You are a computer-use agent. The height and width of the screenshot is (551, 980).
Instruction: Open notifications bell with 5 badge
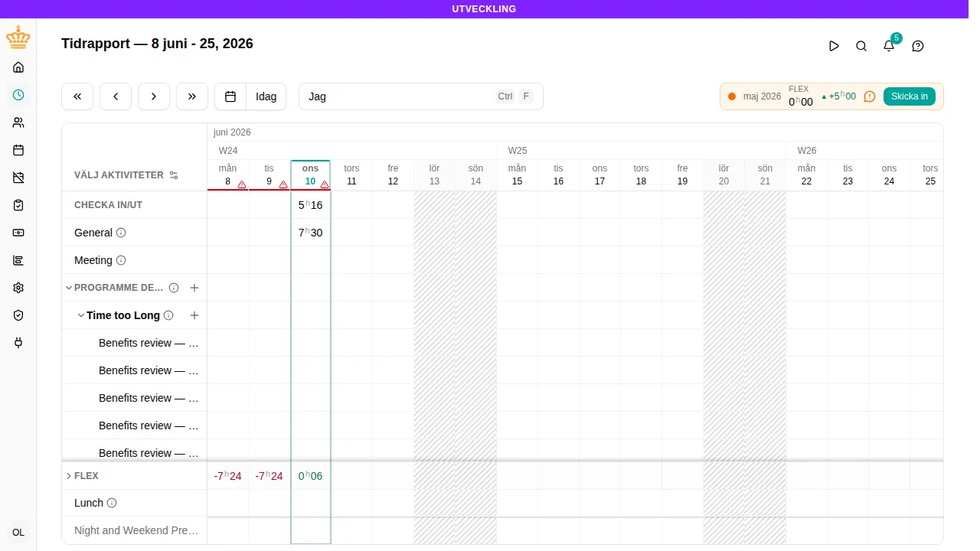click(x=889, y=46)
